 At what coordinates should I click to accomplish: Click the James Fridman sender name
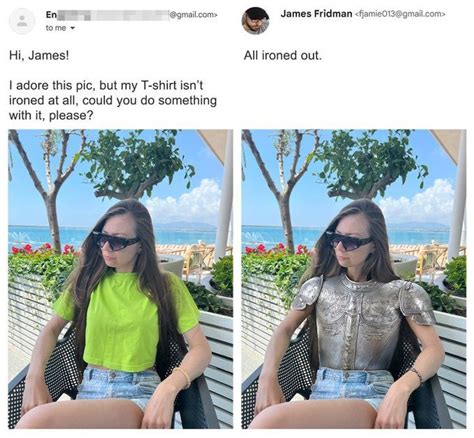[x=316, y=14]
